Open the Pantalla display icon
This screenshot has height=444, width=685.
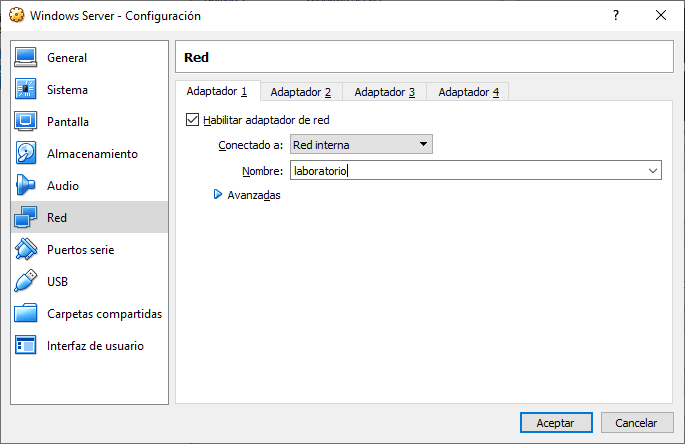(27, 122)
